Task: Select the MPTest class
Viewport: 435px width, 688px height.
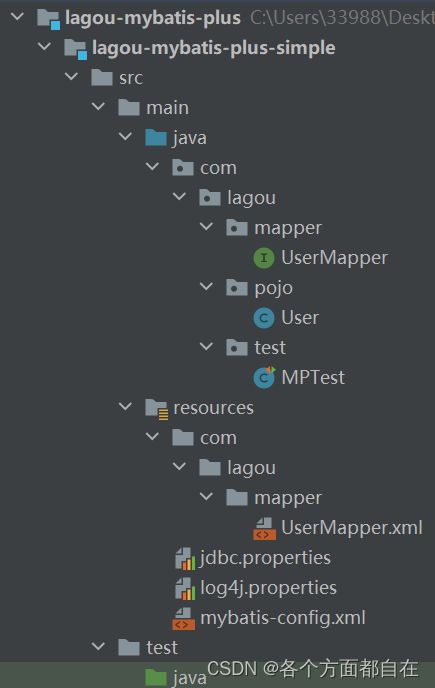Action: [x=313, y=378]
